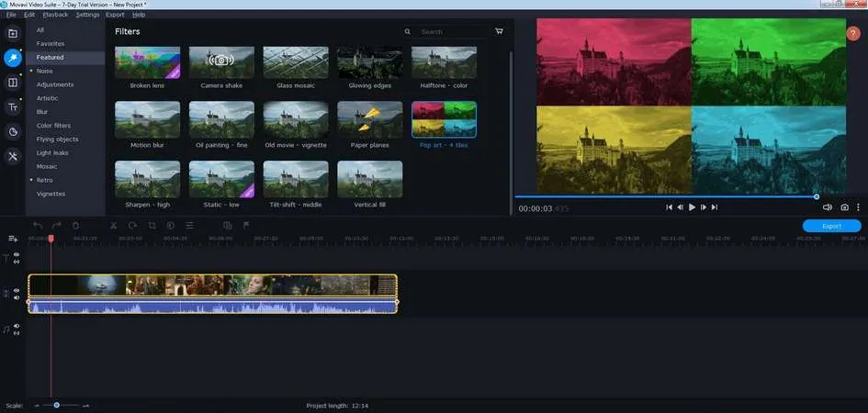The height and width of the screenshot is (413, 868).
Task: Click the orange help question-mark icon
Action: point(853,33)
